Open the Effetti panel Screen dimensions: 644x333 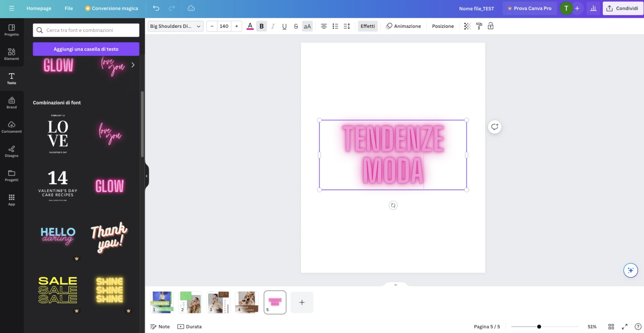367,26
